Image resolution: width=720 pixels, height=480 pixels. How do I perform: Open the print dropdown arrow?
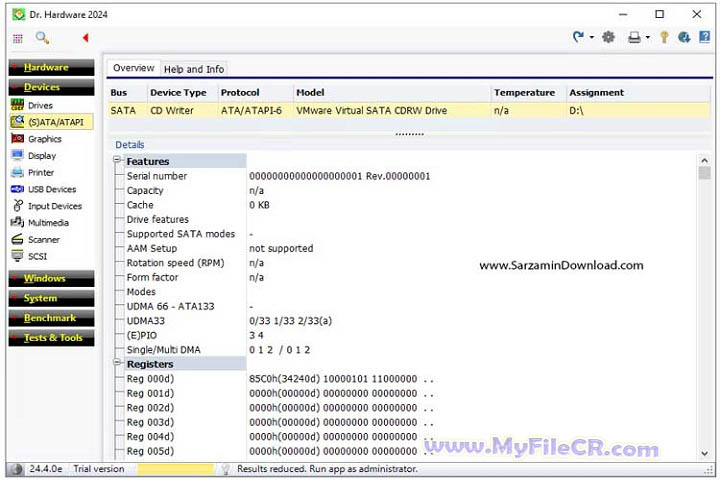pyautogui.click(x=647, y=37)
